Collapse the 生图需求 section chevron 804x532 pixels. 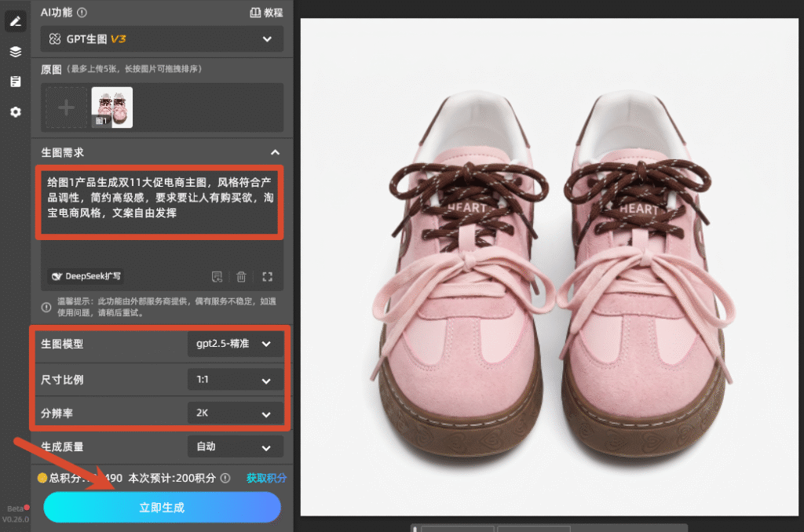(276, 152)
